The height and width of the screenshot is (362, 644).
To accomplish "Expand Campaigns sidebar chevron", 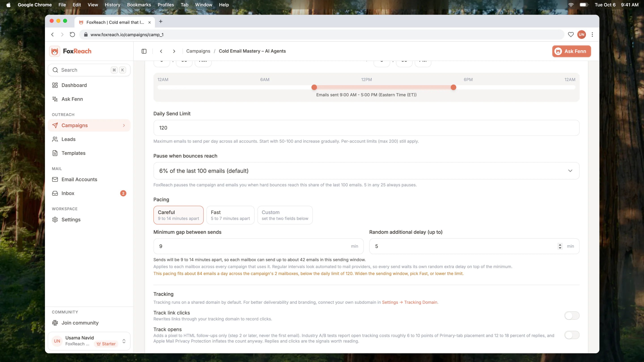I will tap(124, 125).
